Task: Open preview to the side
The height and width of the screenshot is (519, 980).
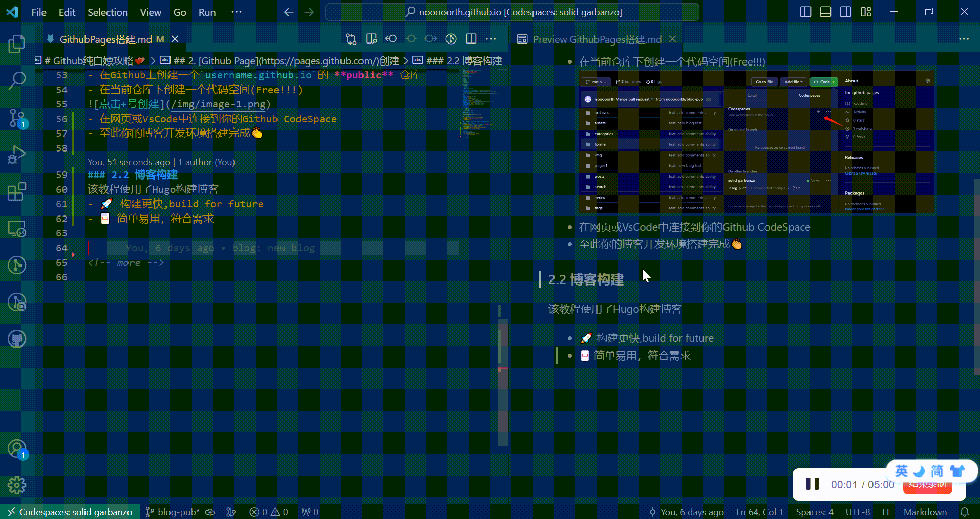Action: pyautogui.click(x=371, y=39)
